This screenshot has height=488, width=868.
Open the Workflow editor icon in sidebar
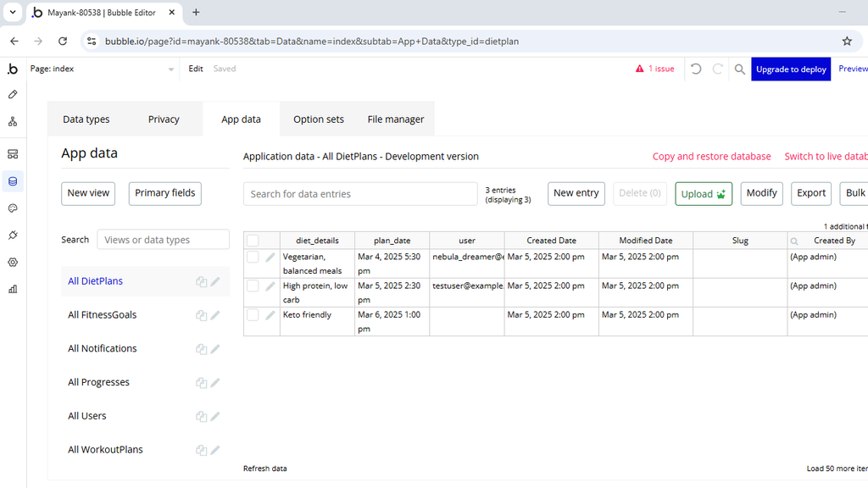[14, 121]
